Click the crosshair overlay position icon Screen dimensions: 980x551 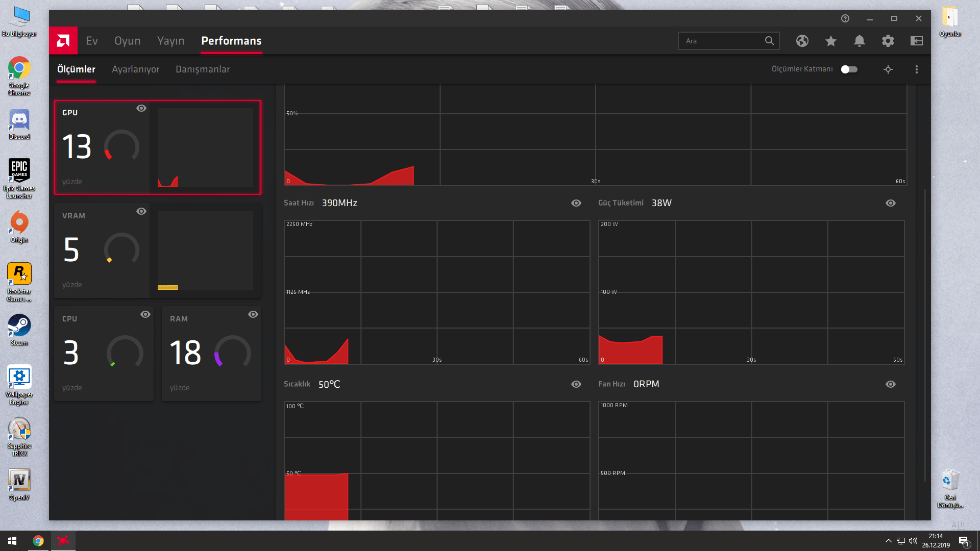pyautogui.click(x=888, y=69)
